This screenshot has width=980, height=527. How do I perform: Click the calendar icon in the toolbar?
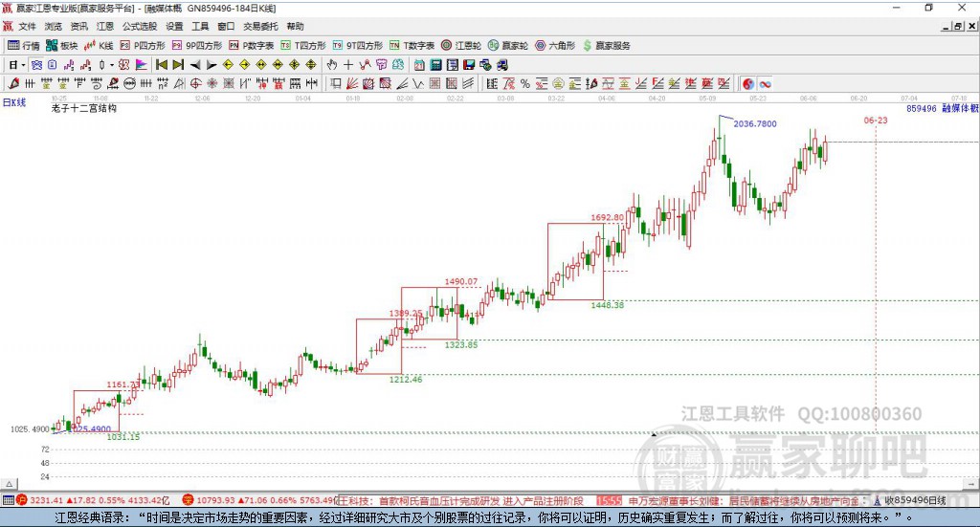[419, 65]
